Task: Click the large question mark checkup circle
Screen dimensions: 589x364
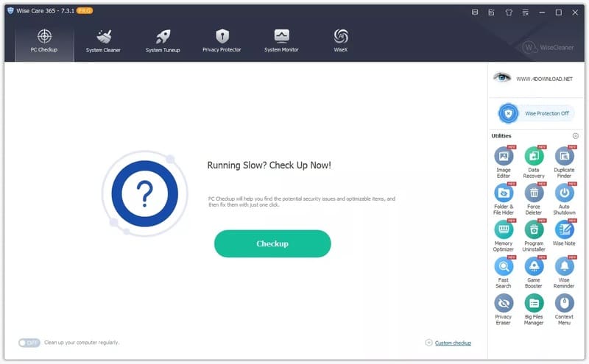Action: [144, 193]
